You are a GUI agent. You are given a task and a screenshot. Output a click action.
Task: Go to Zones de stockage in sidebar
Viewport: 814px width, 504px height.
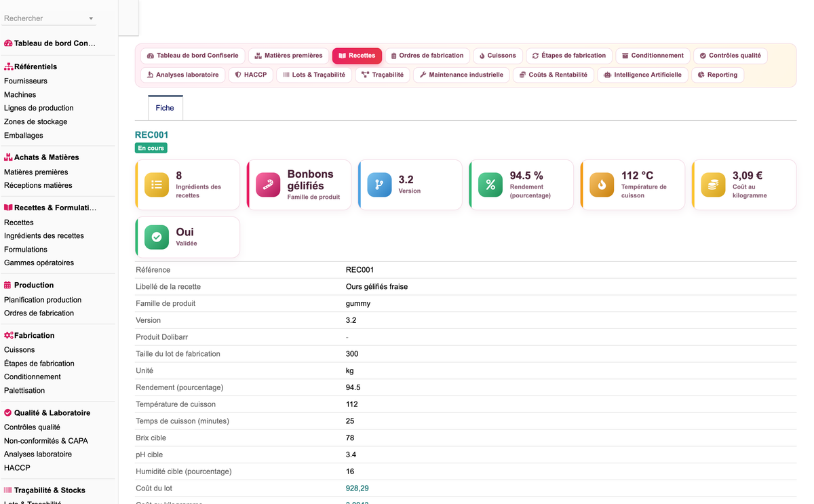click(x=36, y=122)
